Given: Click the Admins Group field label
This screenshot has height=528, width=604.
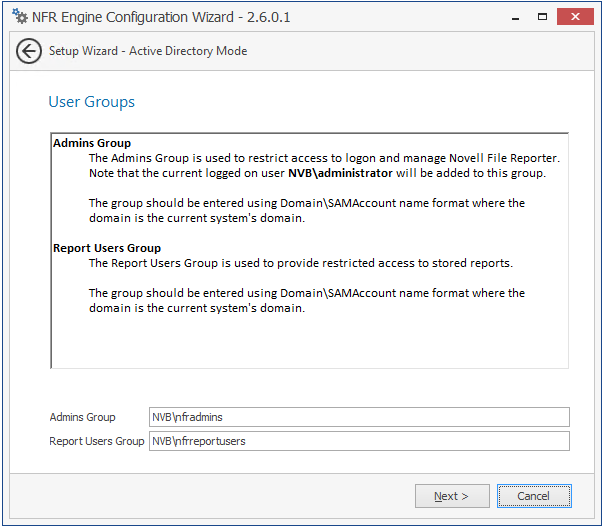Looking at the screenshot, I should point(82,417).
